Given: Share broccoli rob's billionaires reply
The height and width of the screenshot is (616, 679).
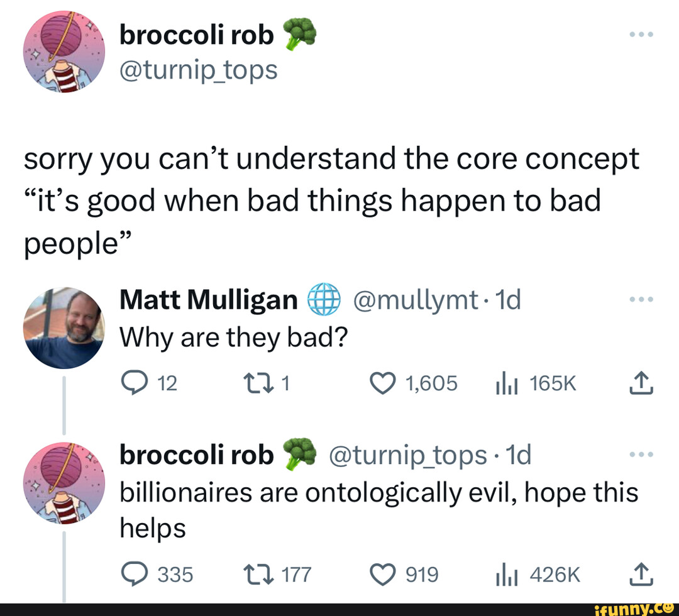Looking at the screenshot, I should [x=642, y=573].
